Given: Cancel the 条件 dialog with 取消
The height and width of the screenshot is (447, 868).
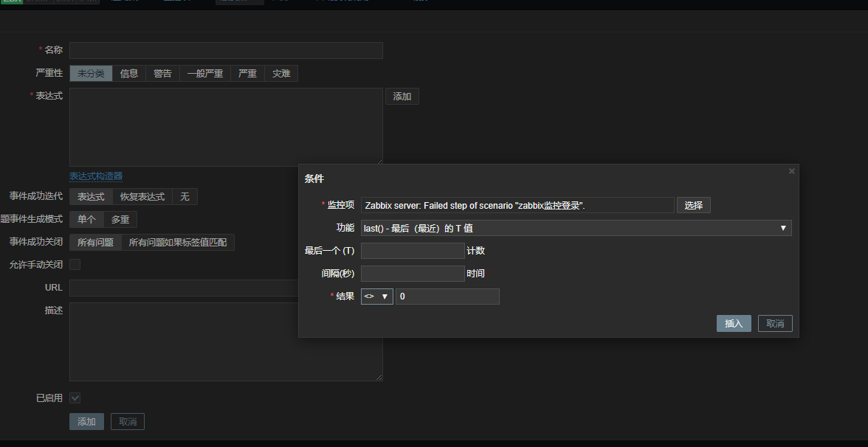Looking at the screenshot, I should [x=775, y=324].
